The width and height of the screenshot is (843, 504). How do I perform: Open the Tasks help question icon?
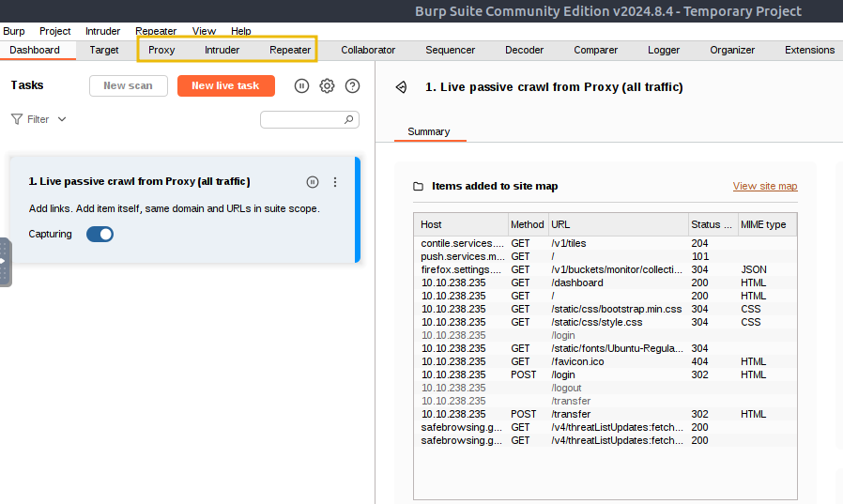[x=352, y=86]
